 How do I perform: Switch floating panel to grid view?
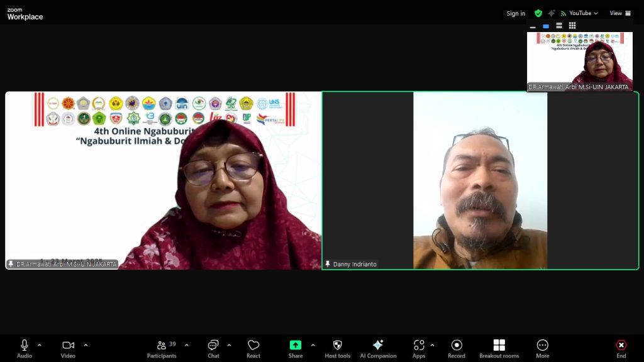coord(572,26)
